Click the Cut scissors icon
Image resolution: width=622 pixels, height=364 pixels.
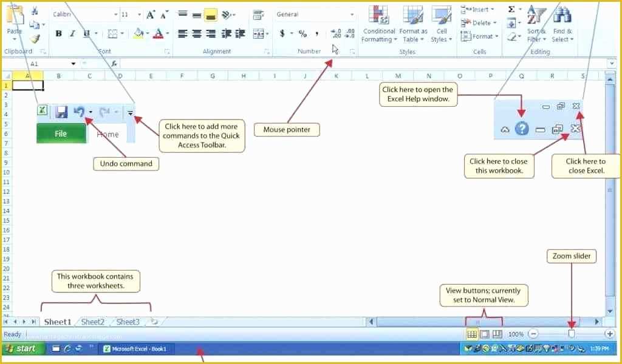pyautogui.click(x=35, y=11)
